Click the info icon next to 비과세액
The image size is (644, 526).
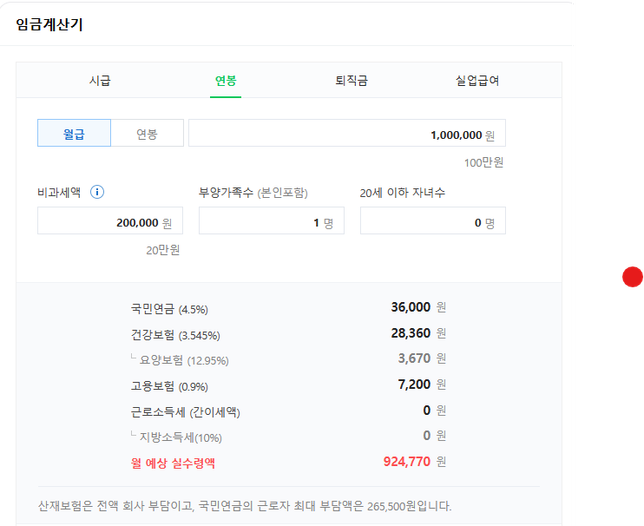[x=98, y=192]
